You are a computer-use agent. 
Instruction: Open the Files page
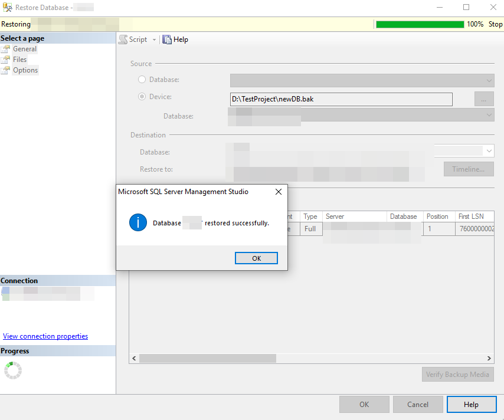pyautogui.click(x=19, y=60)
